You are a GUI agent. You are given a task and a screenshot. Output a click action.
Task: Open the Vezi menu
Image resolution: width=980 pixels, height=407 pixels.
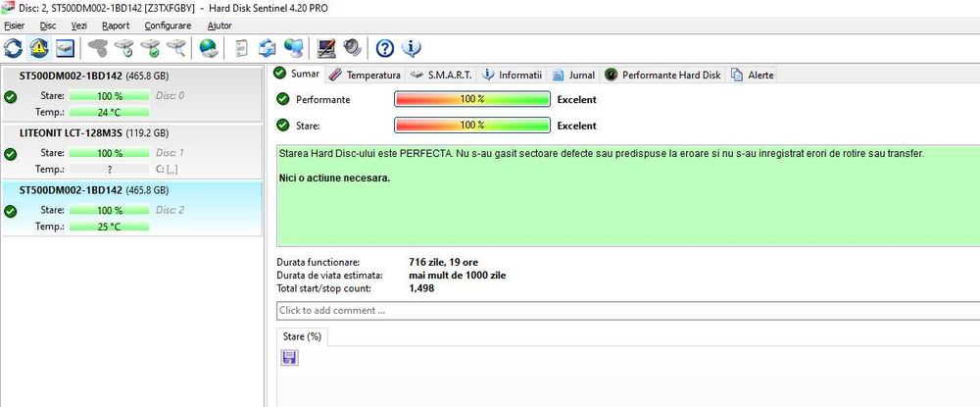point(78,25)
